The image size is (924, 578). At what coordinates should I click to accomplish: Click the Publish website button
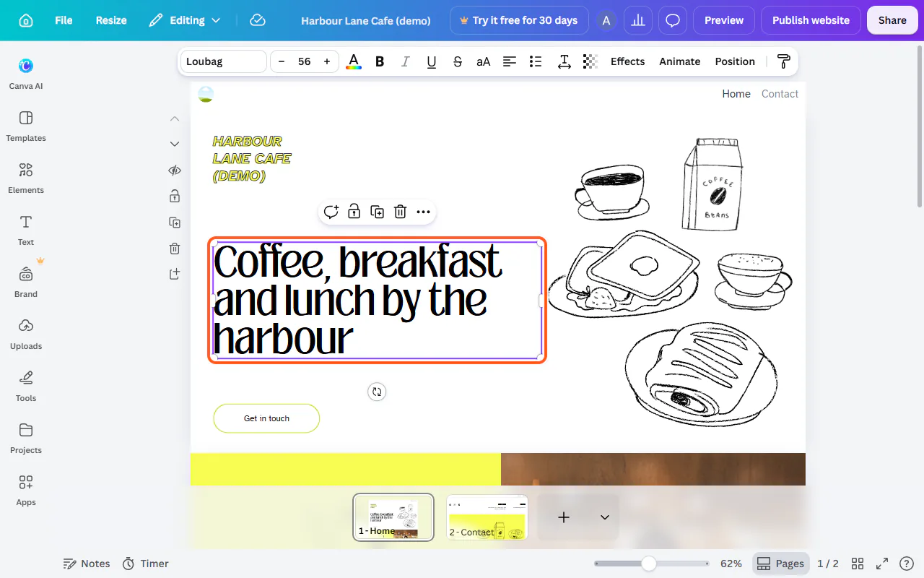point(811,20)
